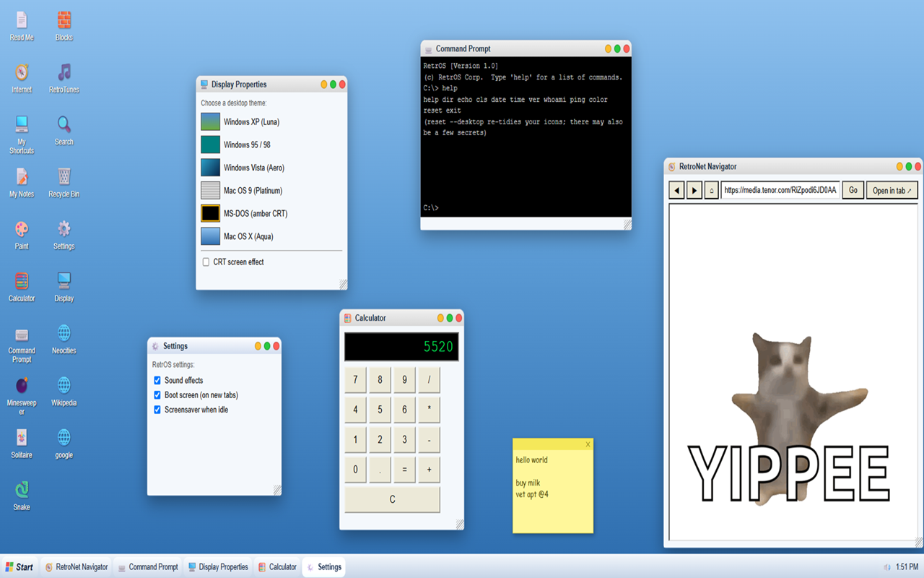This screenshot has width=924, height=578.
Task: Launch the Minesweeper desktop icon
Action: point(22,395)
